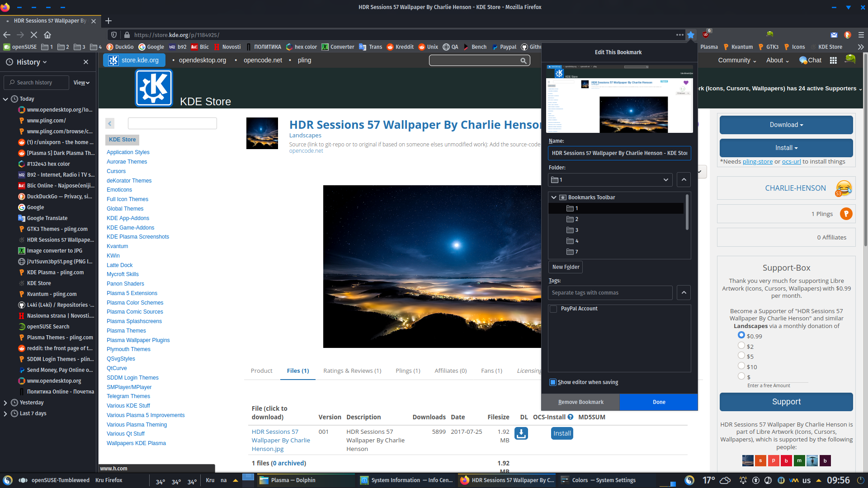
Task: Click the Done button
Action: 659,402
